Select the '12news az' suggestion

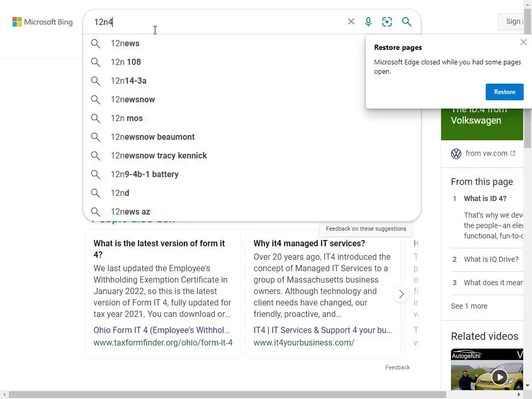pos(252,211)
